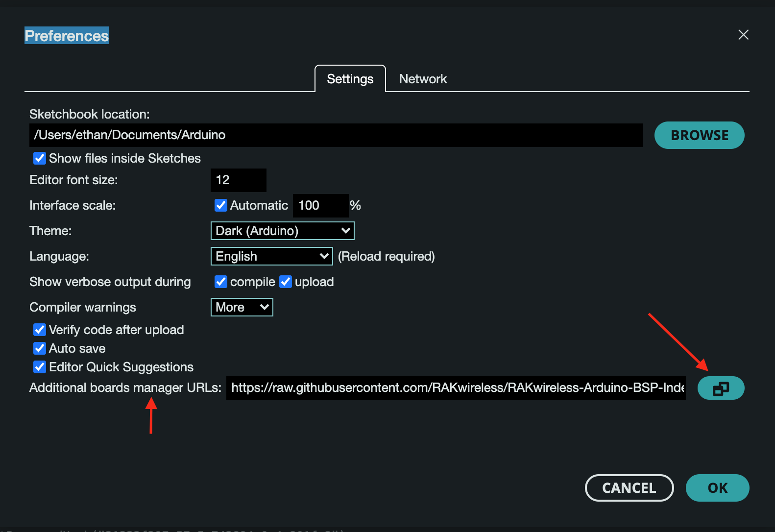Open Compiler warnings dropdown set to More
The height and width of the screenshot is (532, 775).
coord(242,307)
